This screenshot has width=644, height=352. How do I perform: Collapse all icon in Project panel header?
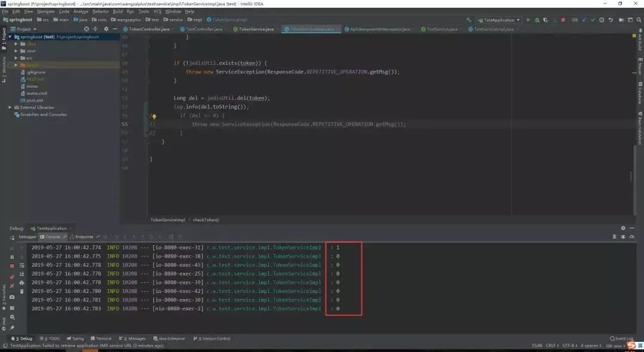(95, 29)
